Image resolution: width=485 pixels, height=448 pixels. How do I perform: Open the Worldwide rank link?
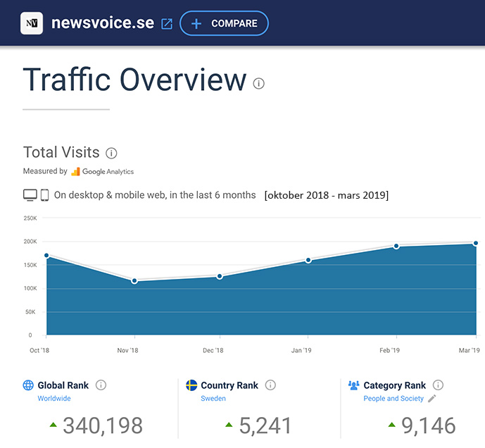tap(54, 399)
